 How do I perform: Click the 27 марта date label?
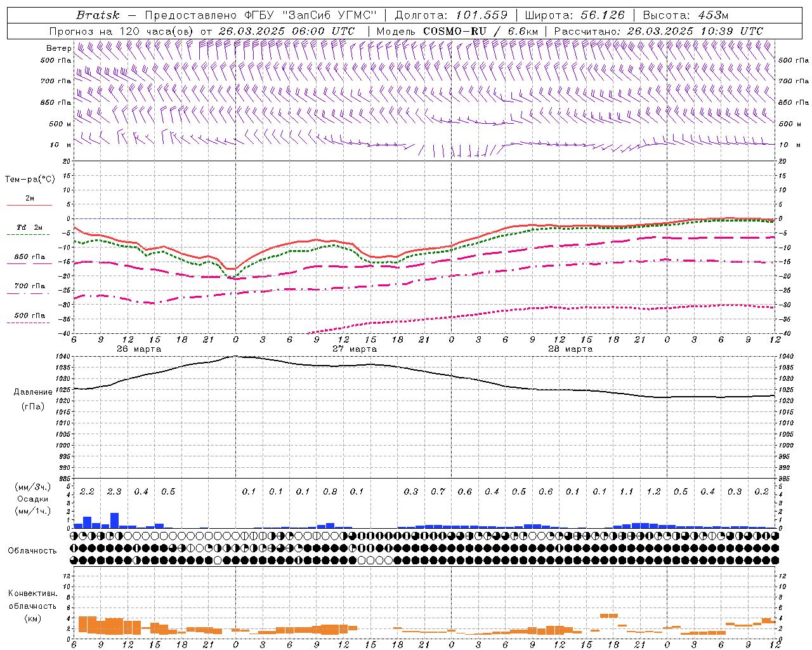click(x=355, y=349)
